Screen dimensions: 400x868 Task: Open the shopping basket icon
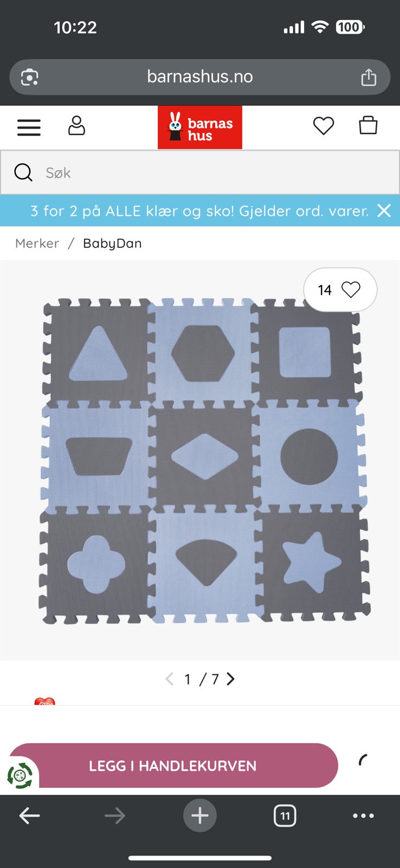click(x=368, y=125)
